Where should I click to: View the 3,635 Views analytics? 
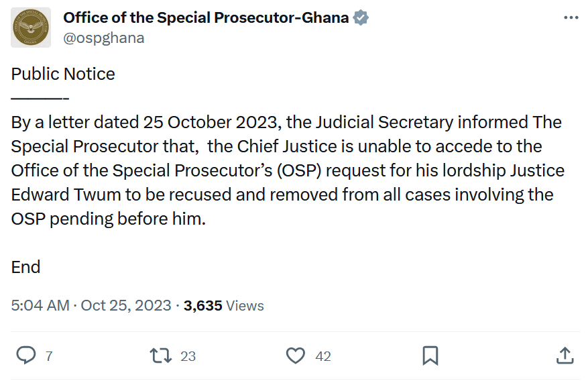click(x=224, y=306)
